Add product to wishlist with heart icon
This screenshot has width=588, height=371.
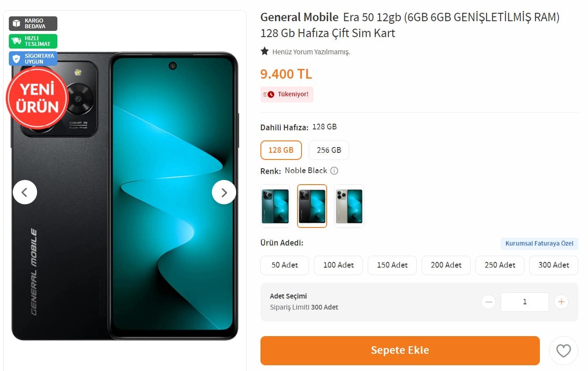563,351
